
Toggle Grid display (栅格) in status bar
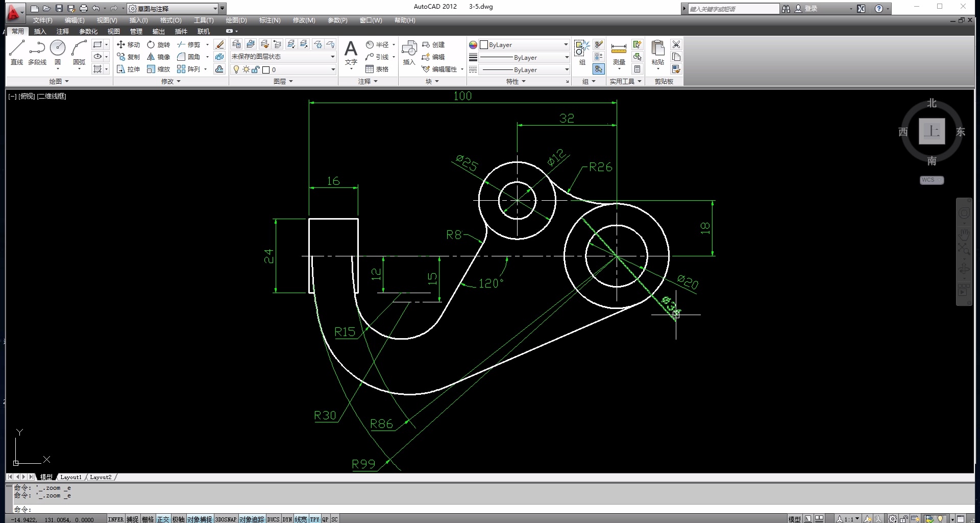[148, 519]
